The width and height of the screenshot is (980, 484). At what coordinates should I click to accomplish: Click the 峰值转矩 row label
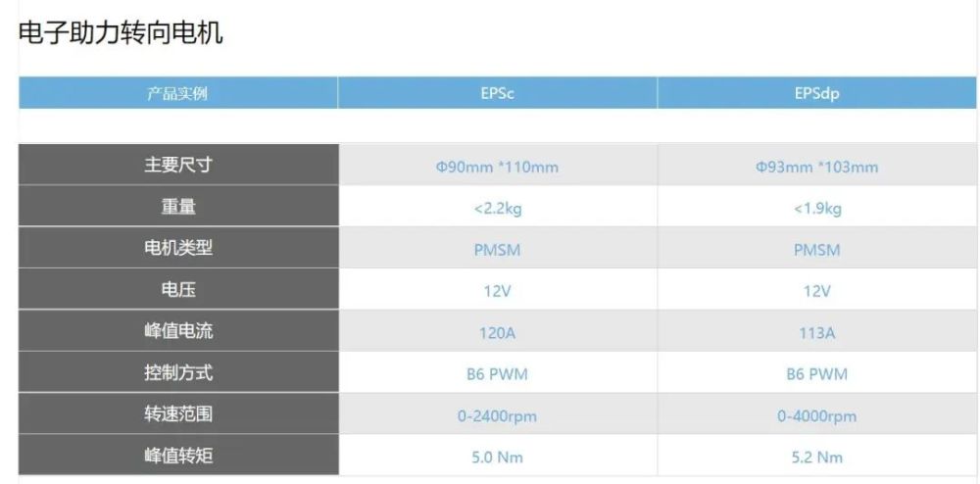[x=178, y=456]
